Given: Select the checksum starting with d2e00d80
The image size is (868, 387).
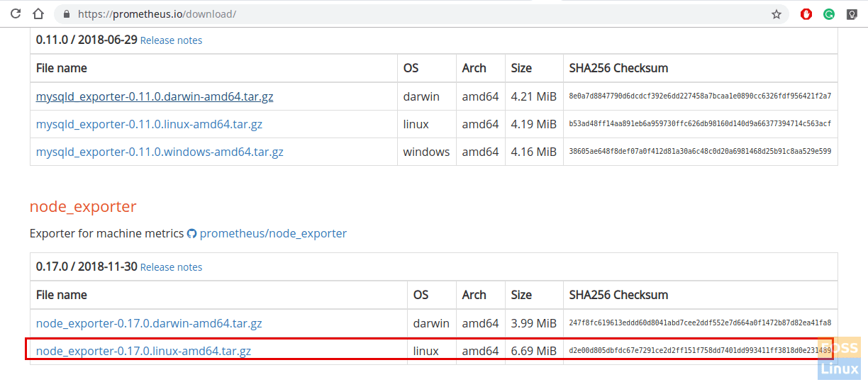Looking at the screenshot, I should (x=700, y=351).
